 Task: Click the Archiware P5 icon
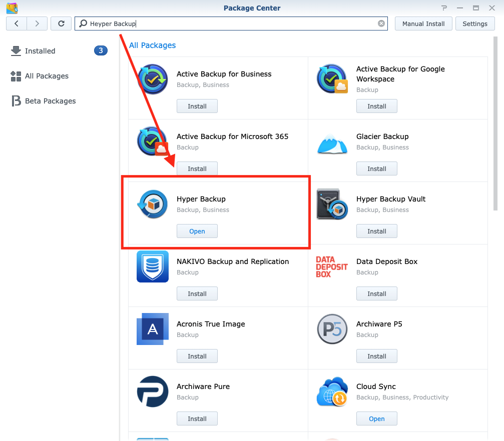pyautogui.click(x=332, y=329)
